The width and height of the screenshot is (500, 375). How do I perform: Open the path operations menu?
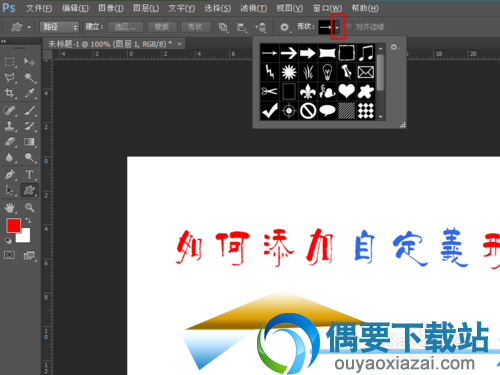coord(223,27)
